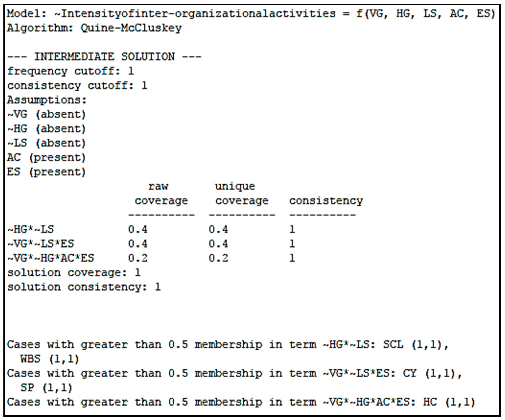Select the ~VG (absent) assumption
Image resolution: width=505 pixels, height=420 pixels.
46,114
